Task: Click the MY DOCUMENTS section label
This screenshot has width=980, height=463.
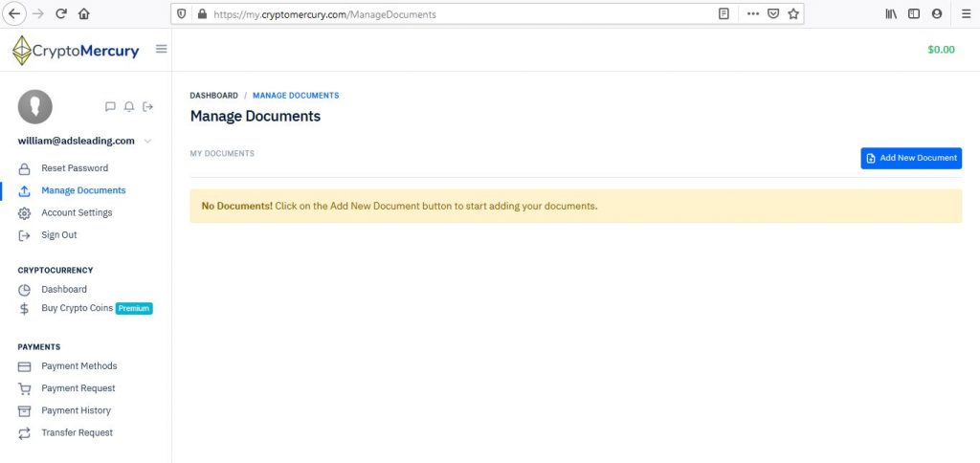Action: point(222,153)
